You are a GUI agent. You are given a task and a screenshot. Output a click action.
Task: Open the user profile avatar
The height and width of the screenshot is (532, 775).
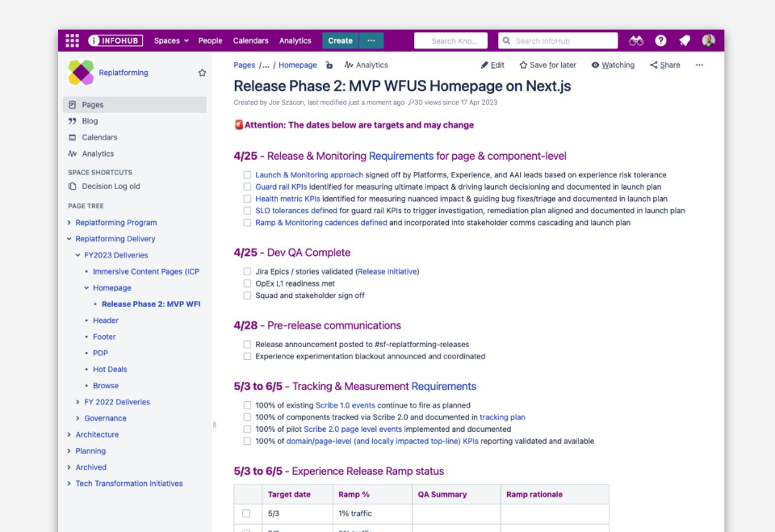pyautogui.click(x=708, y=40)
